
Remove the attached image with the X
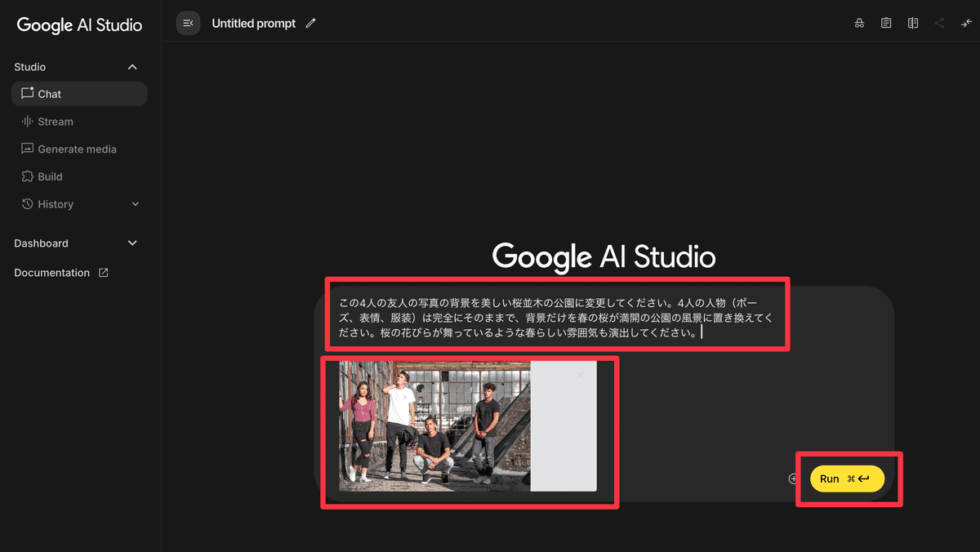pyautogui.click(x=580, y=376)
